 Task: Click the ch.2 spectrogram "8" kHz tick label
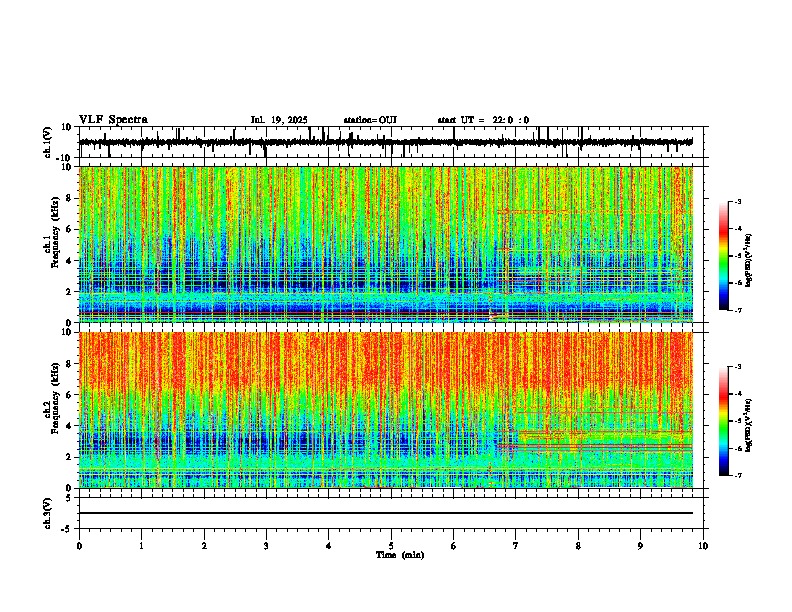pyautogui.click(x=69, y=364)
